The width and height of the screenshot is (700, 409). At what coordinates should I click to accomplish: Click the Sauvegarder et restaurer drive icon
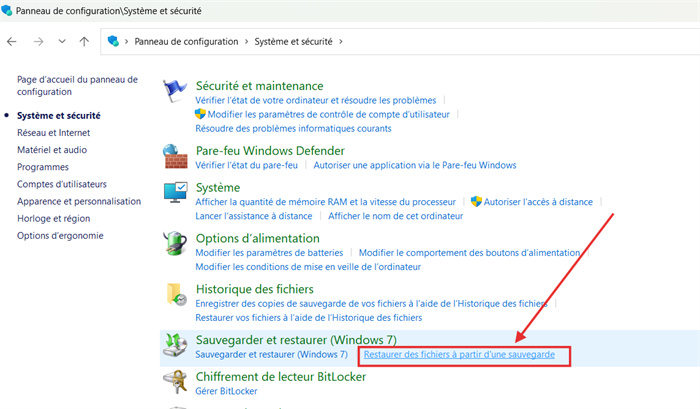(x=175, y=345)
